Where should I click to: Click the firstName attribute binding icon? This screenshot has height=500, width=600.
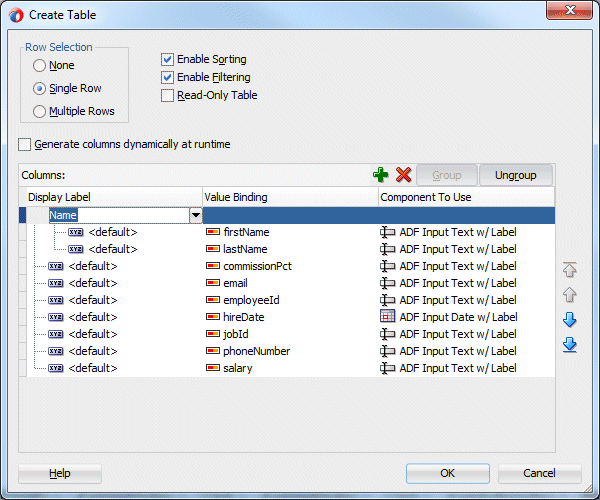[x=213, y=232]
